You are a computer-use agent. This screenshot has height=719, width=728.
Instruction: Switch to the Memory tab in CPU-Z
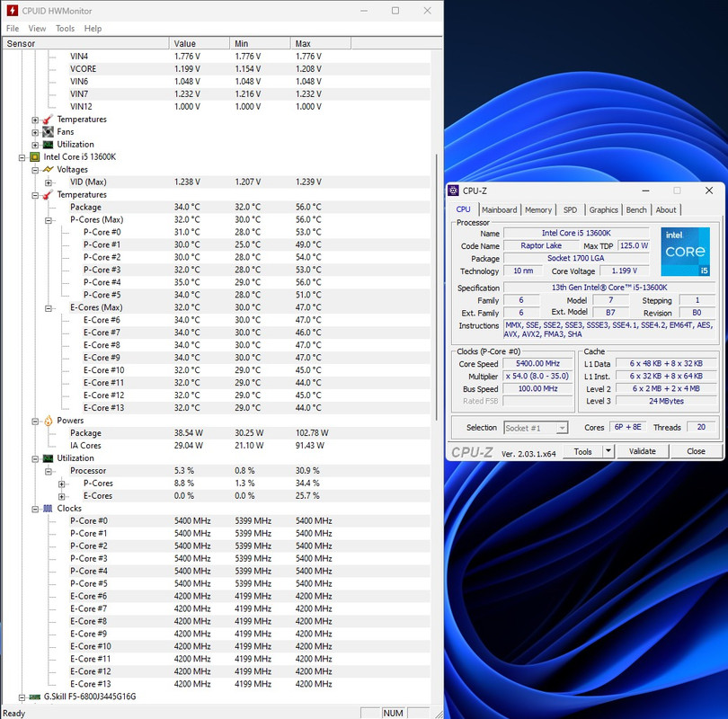point(538,209)
